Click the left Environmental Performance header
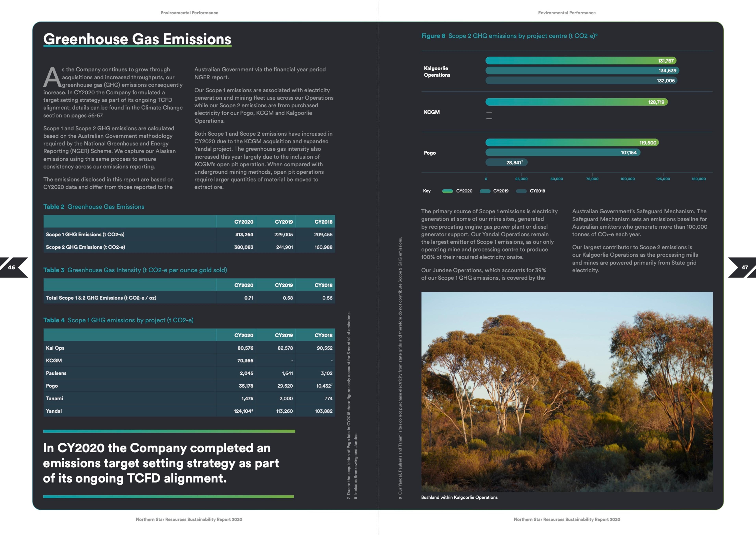This screenshot has width=756, height=535. [x=189, y=13]
